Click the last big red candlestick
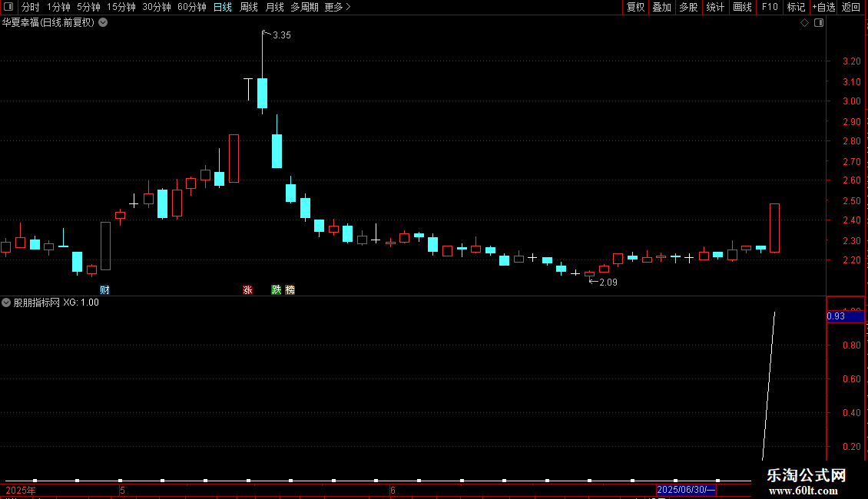 click(x=774, y=228)
